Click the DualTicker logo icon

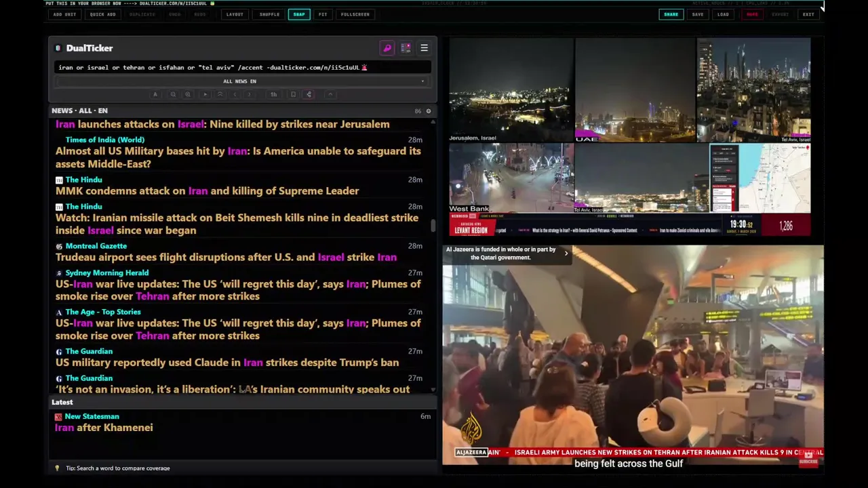[x=58, y=48]
